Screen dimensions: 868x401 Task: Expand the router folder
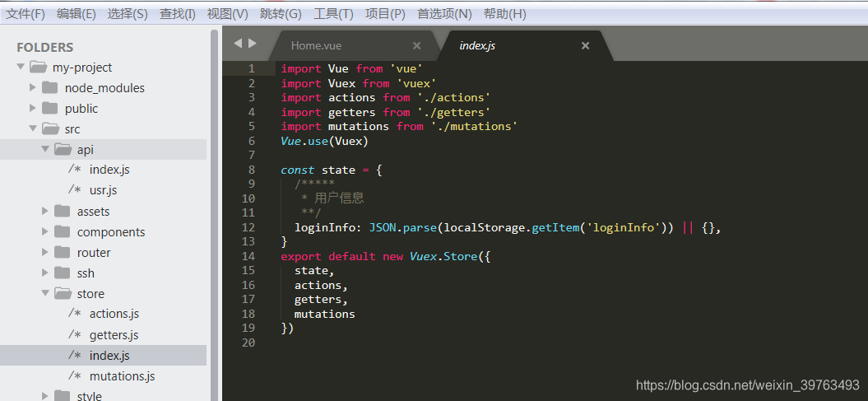click(x=45, y=252)
